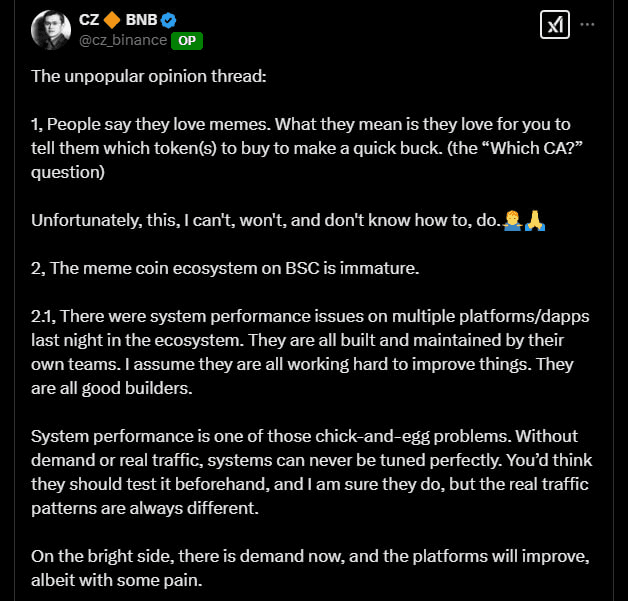This screenshot has height=601, width=628.
Task: Click the blue verified checkmark badge
Action: pos(169,20)
